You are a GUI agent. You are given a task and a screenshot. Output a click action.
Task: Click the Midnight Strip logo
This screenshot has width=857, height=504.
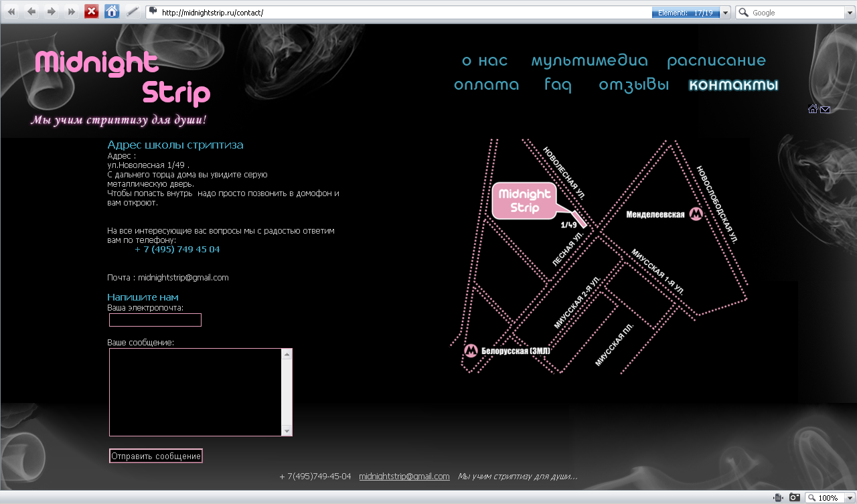[123, 78]
